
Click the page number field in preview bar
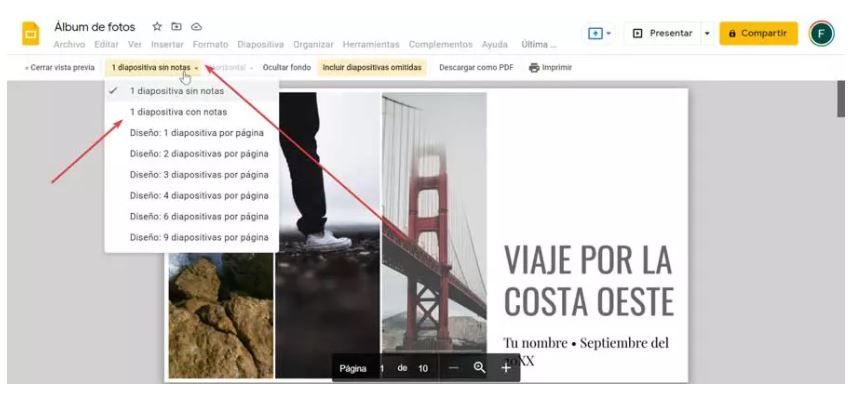click(382, 368)
